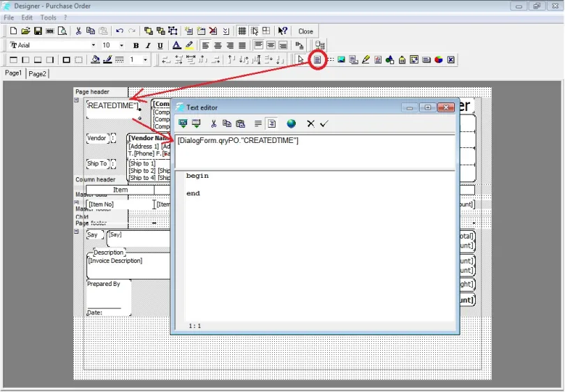Open the Edit menu
Screen dimensions: 565x392
[x=27, y=17]
